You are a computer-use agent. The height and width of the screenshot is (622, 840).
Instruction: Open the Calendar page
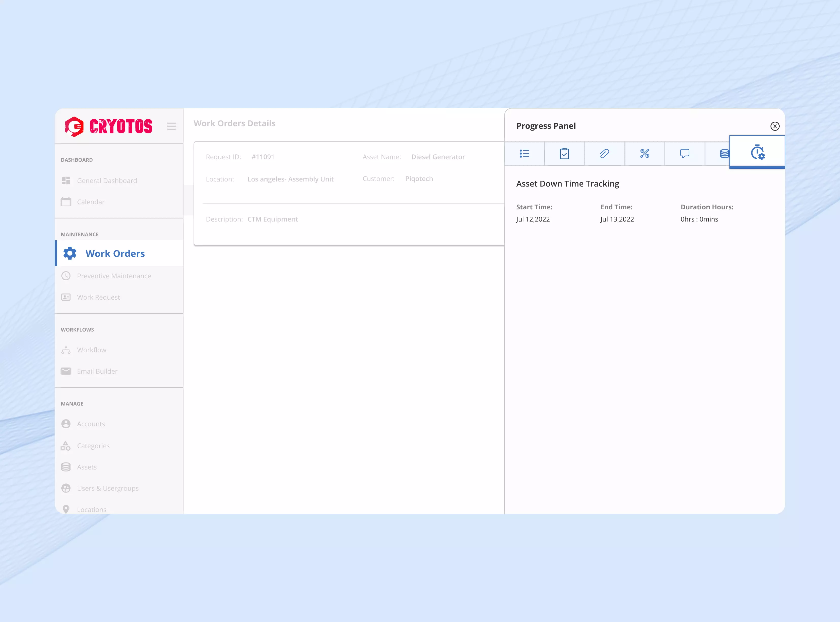pos(91,202)
